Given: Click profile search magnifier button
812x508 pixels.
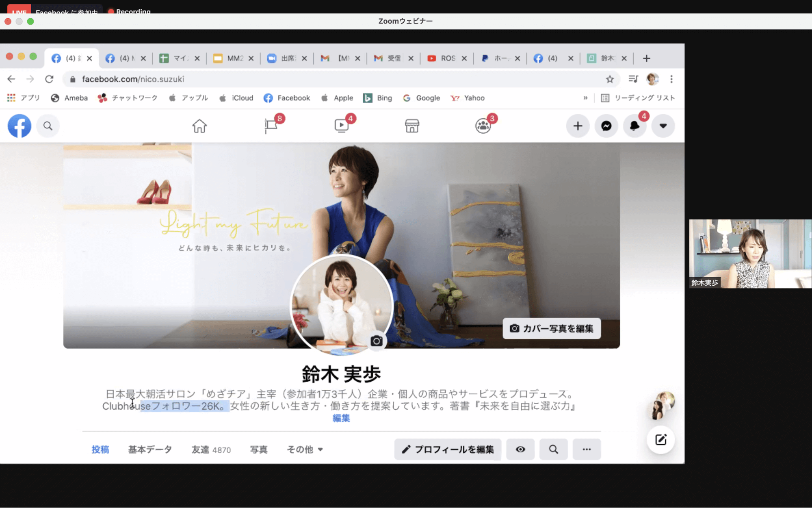Looking at the screenshot, I should pos(553,449).
